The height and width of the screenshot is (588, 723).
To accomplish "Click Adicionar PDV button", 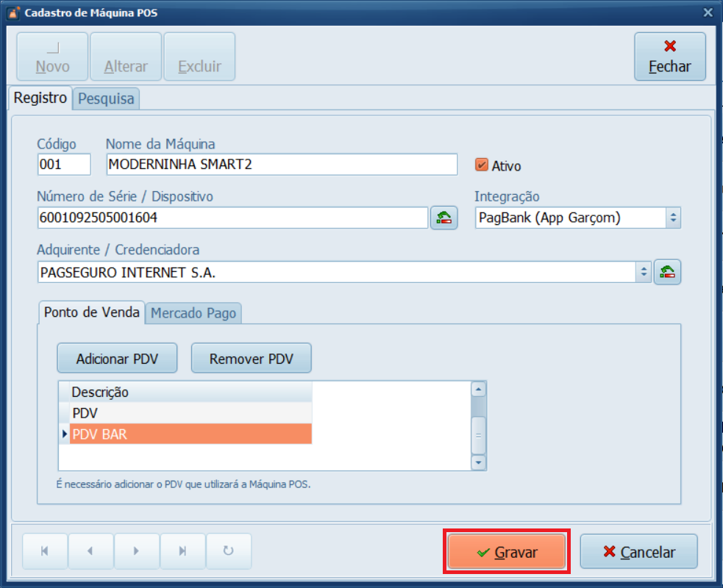I will tap(118, 359).
